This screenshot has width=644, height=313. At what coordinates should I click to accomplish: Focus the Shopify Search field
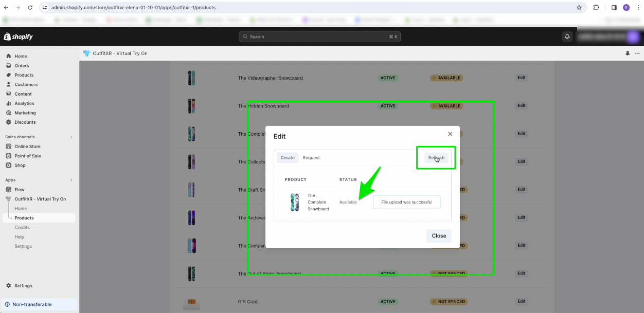[319, 36]
